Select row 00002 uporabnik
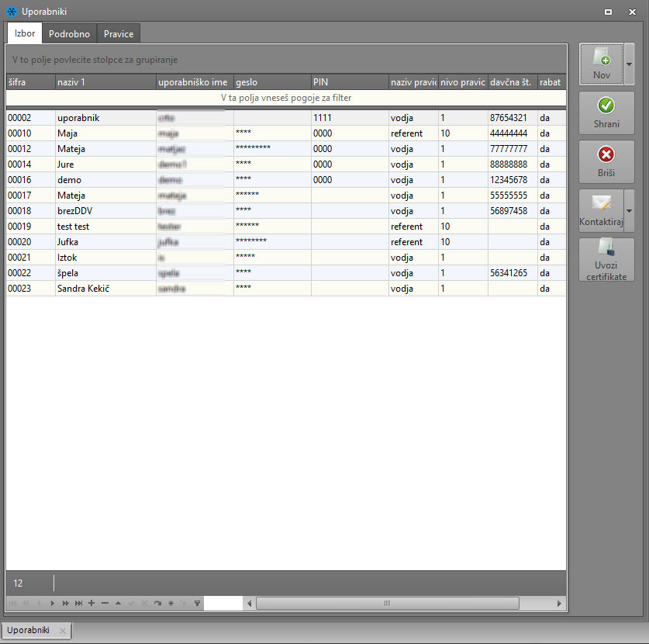The height and width of the screenshot is (644, 649). 286,118
